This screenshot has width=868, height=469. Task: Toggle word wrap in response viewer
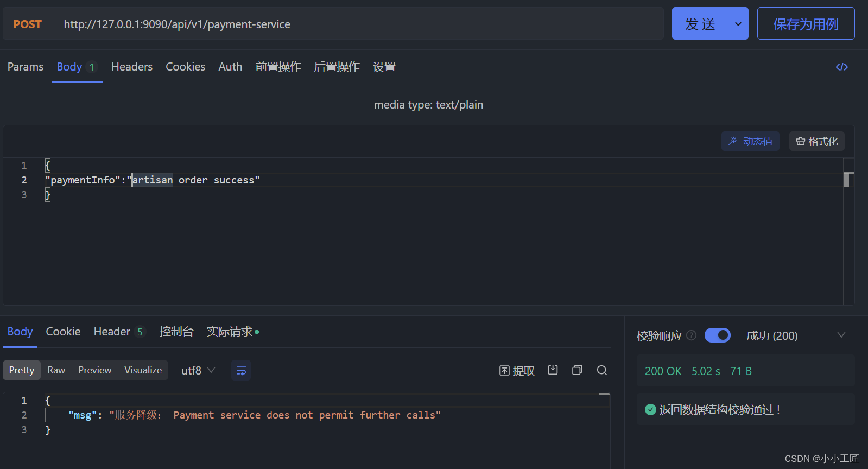click(x=241, y=370)
